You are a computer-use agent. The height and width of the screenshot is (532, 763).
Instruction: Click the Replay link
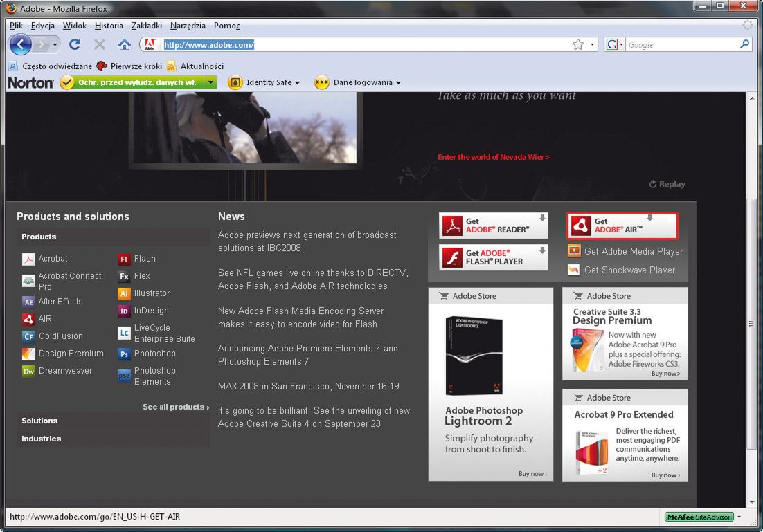(x=667, y=184)
